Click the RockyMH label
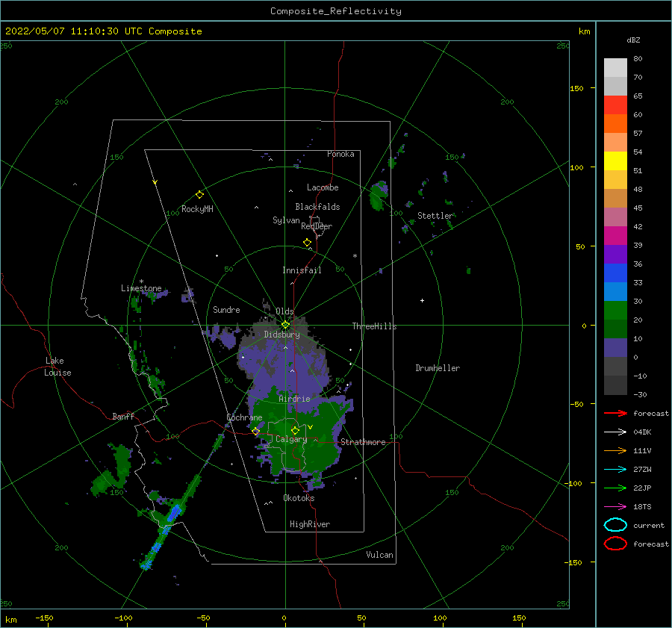The height and width of the screenshot is (628, 672). point(197,209)
